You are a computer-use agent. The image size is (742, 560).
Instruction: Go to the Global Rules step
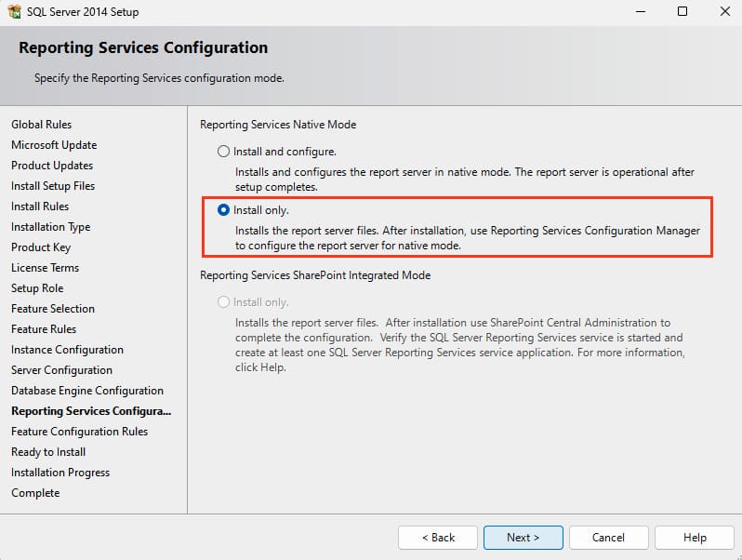[41, 125]
